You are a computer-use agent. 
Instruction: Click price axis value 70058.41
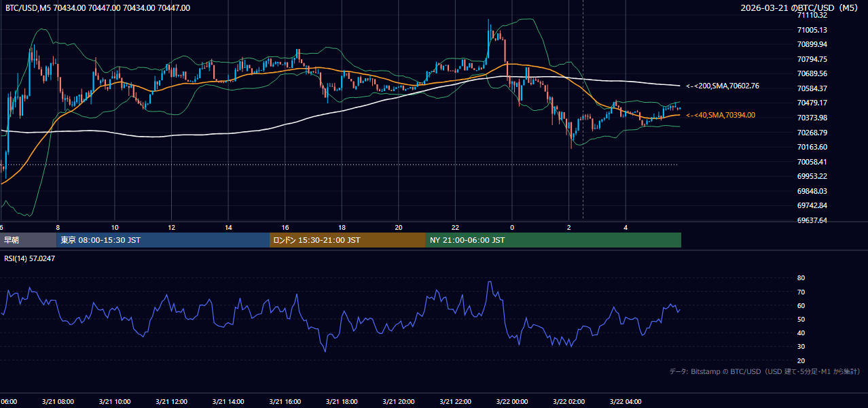tap(812, 162)
